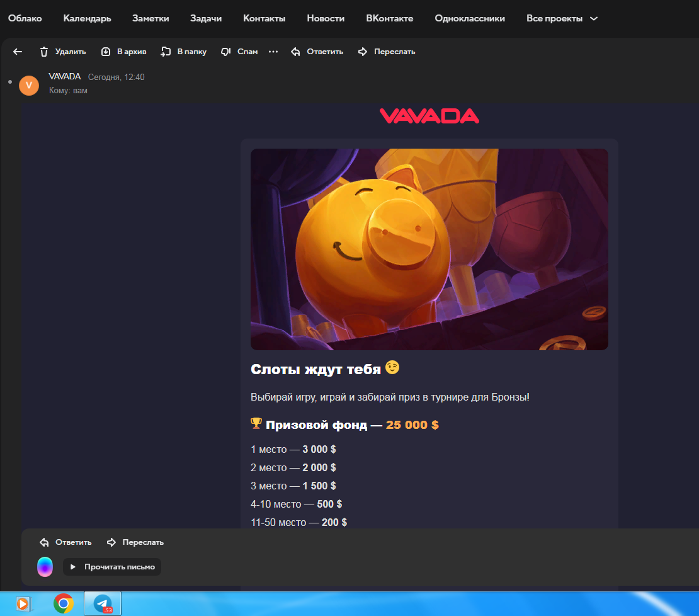Click the piggy bank banner image
699x616 pixels.
click(429, 249)
